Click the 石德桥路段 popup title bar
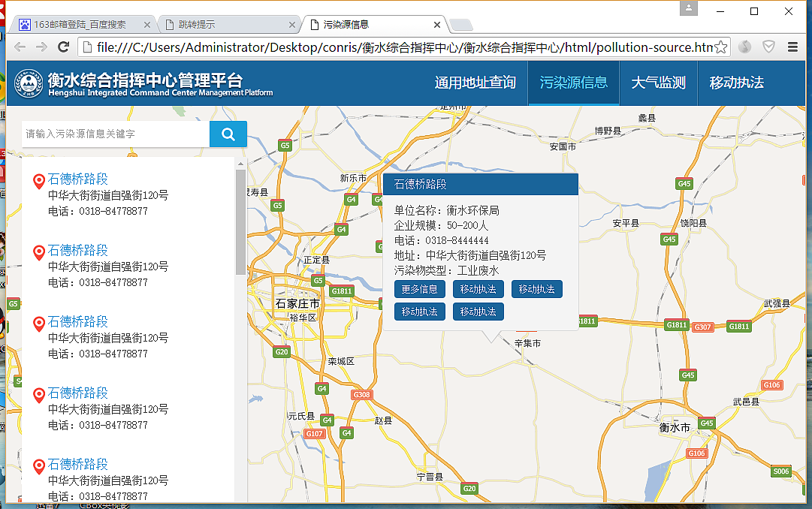The width and height of the screenshot is (812, 509). pos(481,185)
